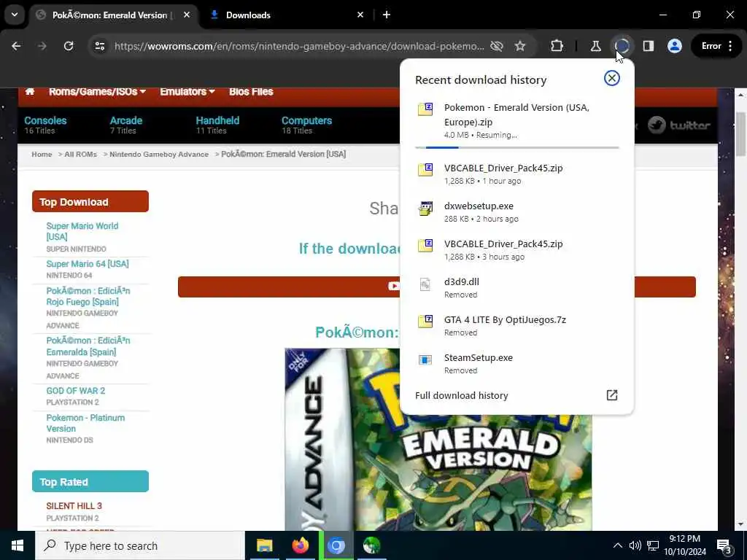747x560 pixels.
Task: Open Pokémon Edición Esmeralda [Spain] link
Action: 88,346
